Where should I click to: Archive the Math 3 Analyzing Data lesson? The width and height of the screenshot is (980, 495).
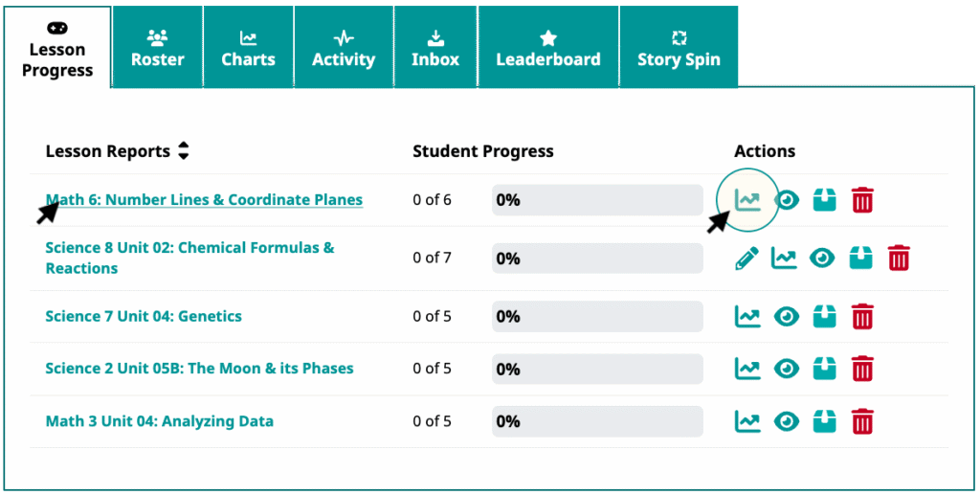point(824,420)
